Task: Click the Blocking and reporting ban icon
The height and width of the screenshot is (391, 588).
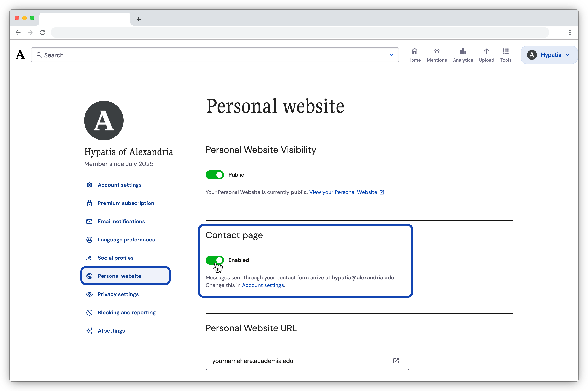Action: [x=89, y=312]
